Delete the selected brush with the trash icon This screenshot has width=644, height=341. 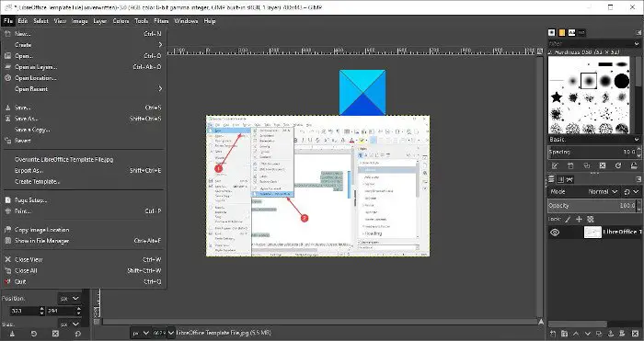[570, 165]
